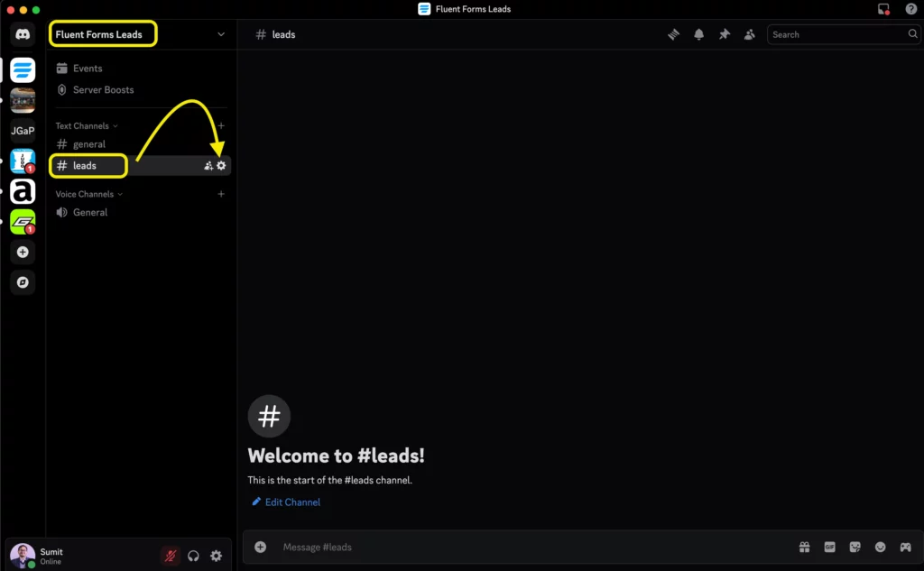The image size is (924, 571).
Task: View pinned messages for #leads
Action: (x=725, y=33)
